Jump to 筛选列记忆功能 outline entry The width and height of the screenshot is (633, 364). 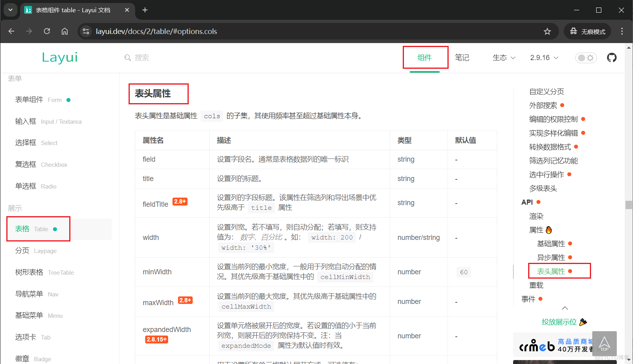553,161
